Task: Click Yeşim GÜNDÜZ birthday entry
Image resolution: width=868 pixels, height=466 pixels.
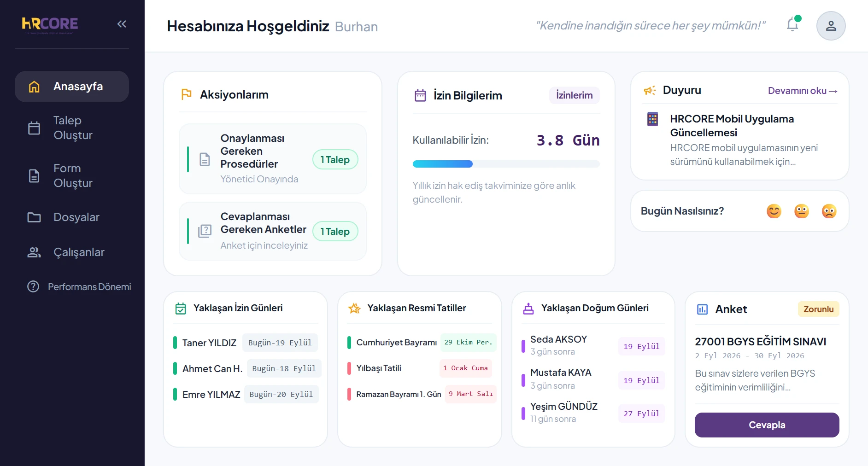Action: pyautogui.click(x=593, y=413)
